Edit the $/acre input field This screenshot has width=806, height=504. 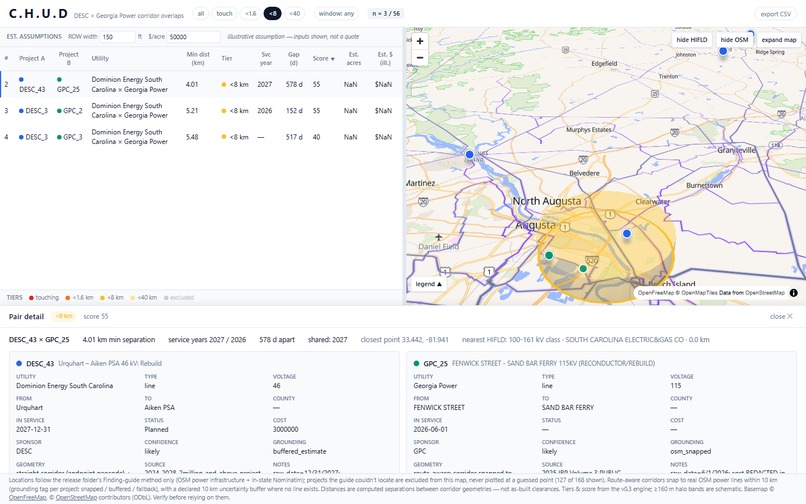click(194, 37)
